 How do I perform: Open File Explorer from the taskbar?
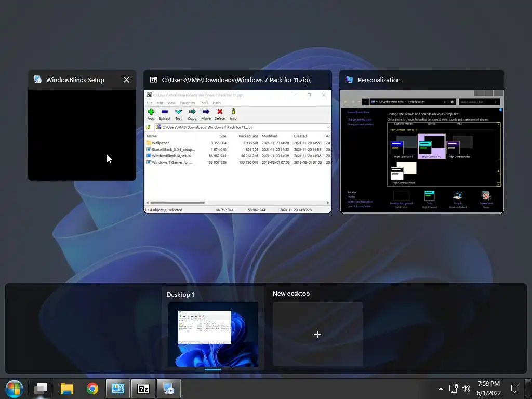[67, 389]
